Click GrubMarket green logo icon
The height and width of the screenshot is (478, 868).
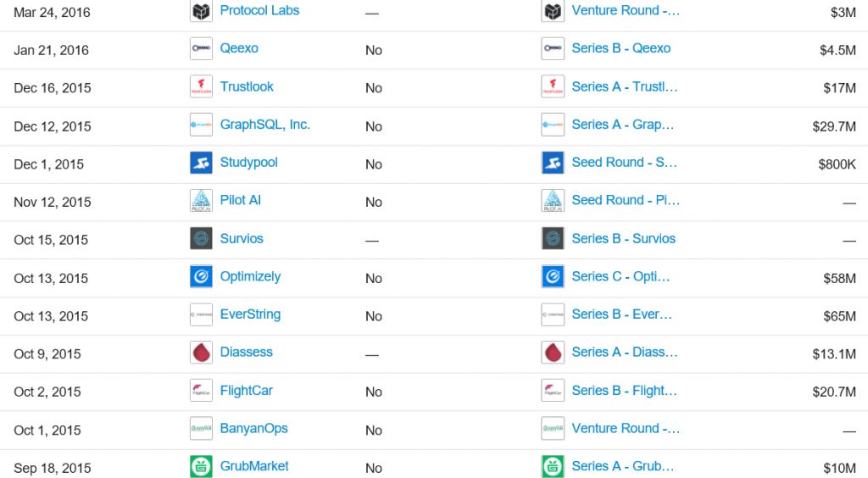(x=201, y=466)
